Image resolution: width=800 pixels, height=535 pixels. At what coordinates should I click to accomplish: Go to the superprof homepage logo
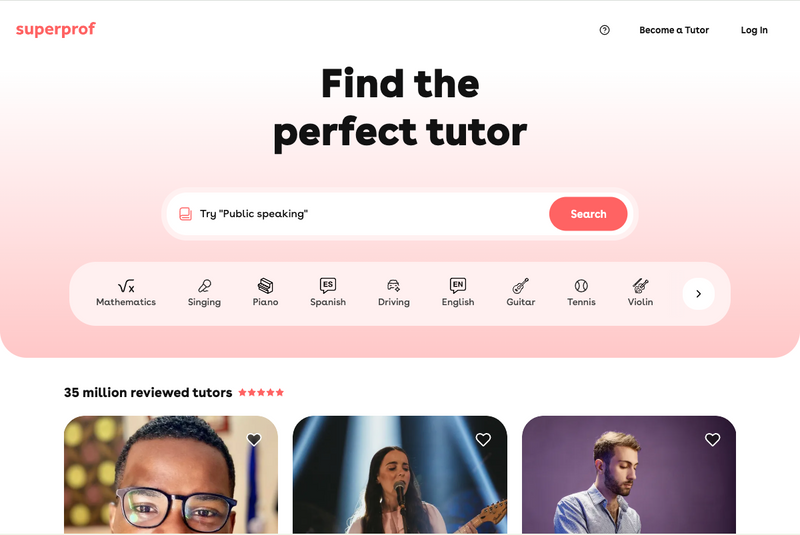[x=56, y=29]
